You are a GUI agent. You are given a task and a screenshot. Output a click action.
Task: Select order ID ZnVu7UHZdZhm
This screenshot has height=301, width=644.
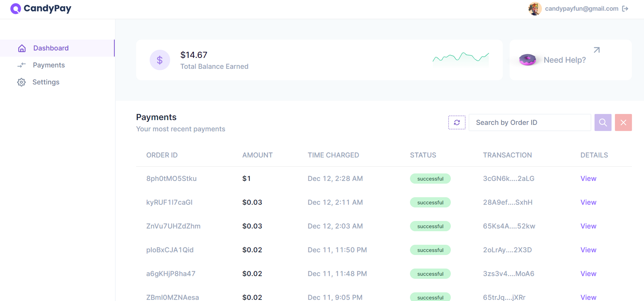(173, 226)
